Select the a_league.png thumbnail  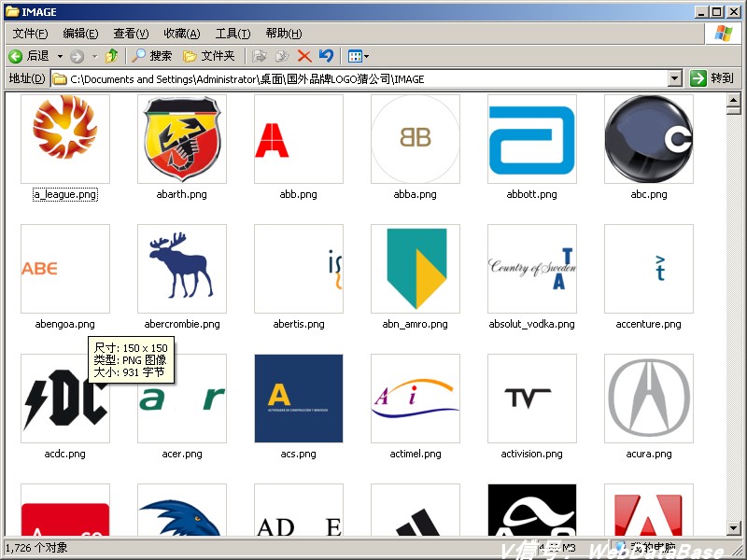click(x=65, y=139)
